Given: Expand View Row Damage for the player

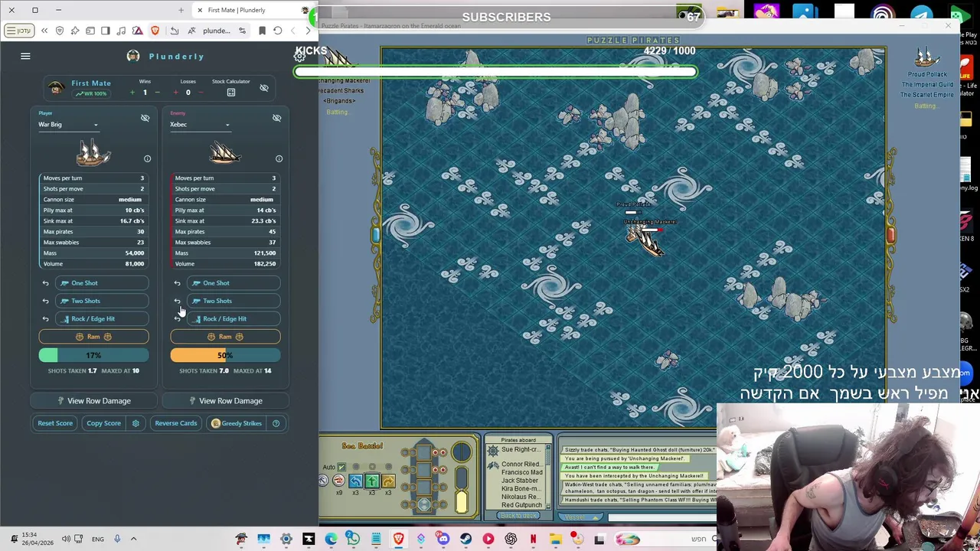Looking at the screenshot, I should (93, 401).
